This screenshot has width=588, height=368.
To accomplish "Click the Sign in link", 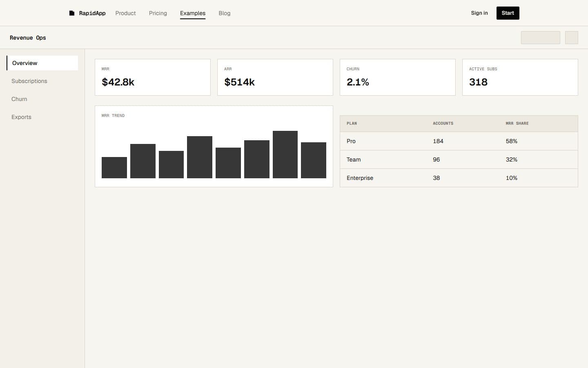I will tap(479, 13).
